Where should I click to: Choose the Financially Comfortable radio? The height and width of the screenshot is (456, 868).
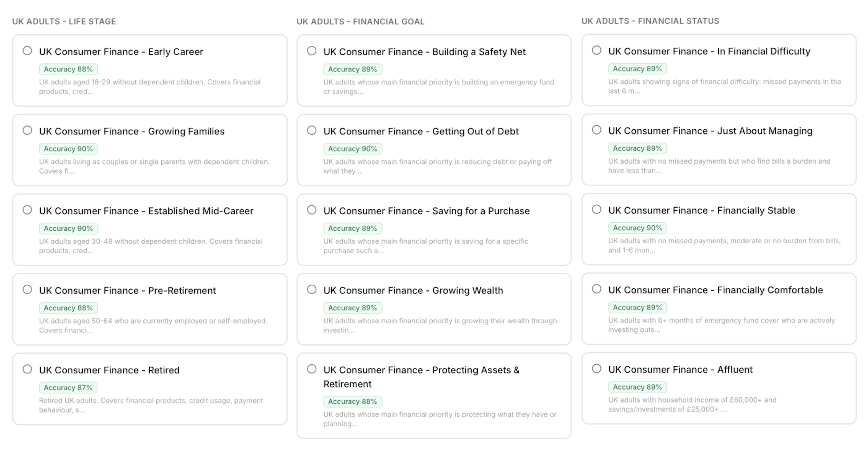click(x=597, y=289)
